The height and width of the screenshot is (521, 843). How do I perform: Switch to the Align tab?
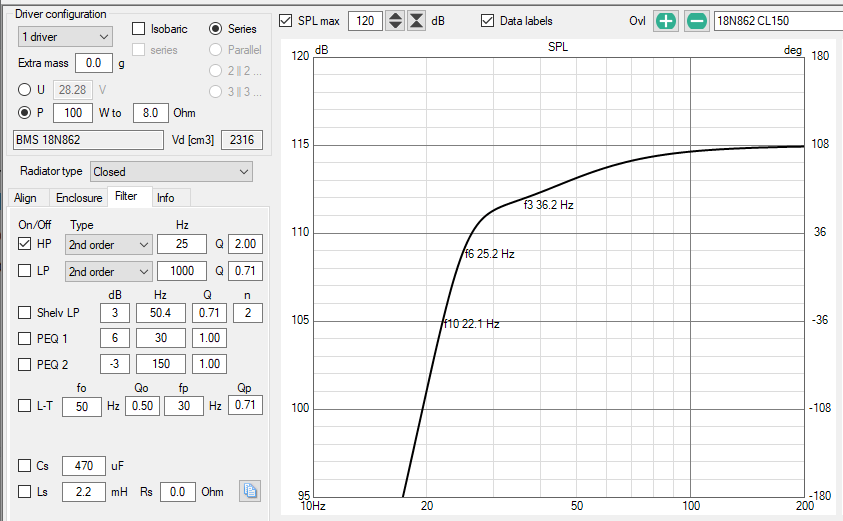pyautogui.click(x=25, y=198)
